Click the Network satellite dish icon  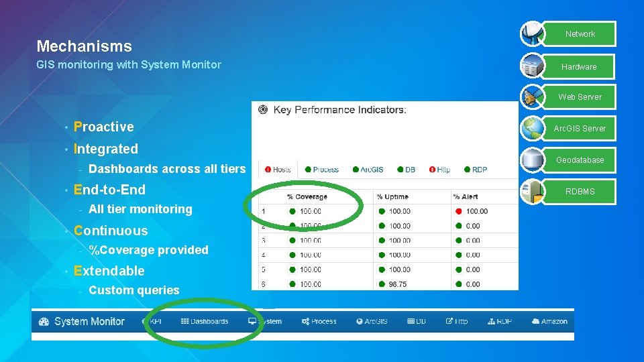tap(532, 34)
